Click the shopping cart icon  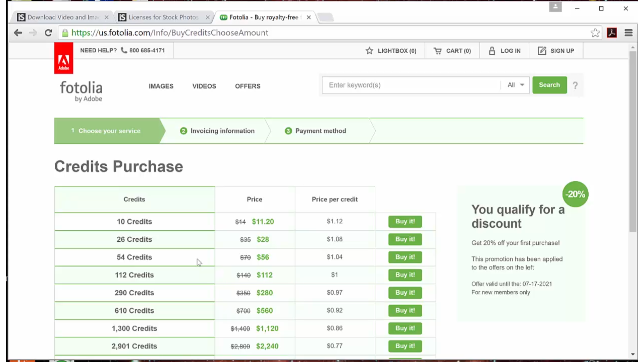tap(437, 51)
